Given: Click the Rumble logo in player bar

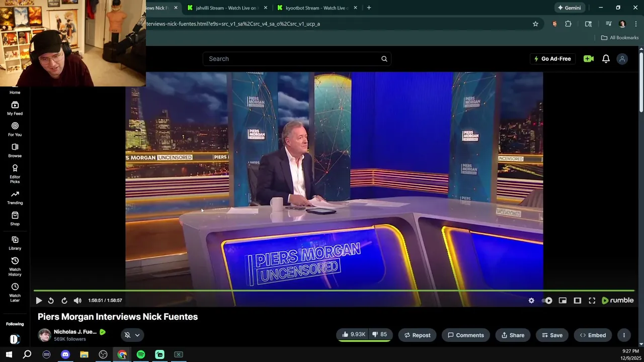Looking at the screenshot, I should coord(618,301).
